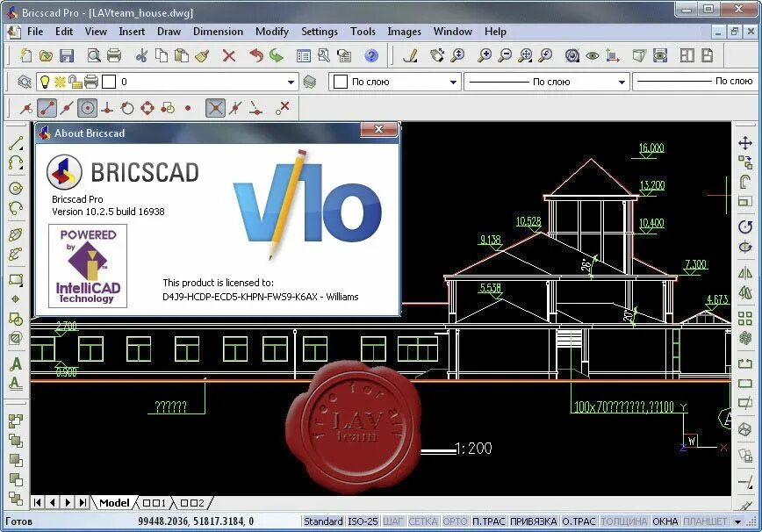The width and height of the screenshot is (762, 532).
Task: Select the Zoom Previous icon
Action: [x=546, y=55]
